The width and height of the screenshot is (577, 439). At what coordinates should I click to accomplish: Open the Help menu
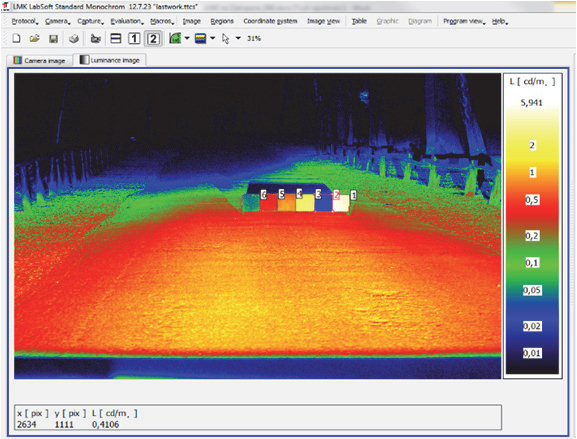click(x=500, y=21)
